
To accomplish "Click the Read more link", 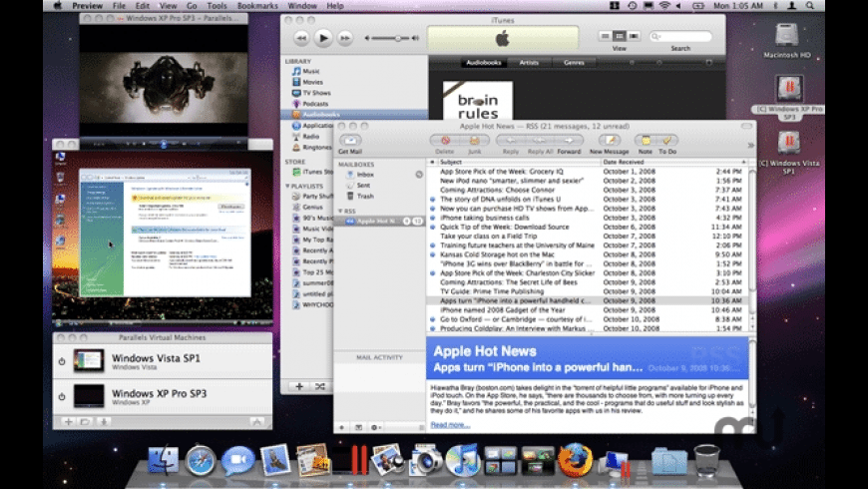I will [x=449, y=424].
